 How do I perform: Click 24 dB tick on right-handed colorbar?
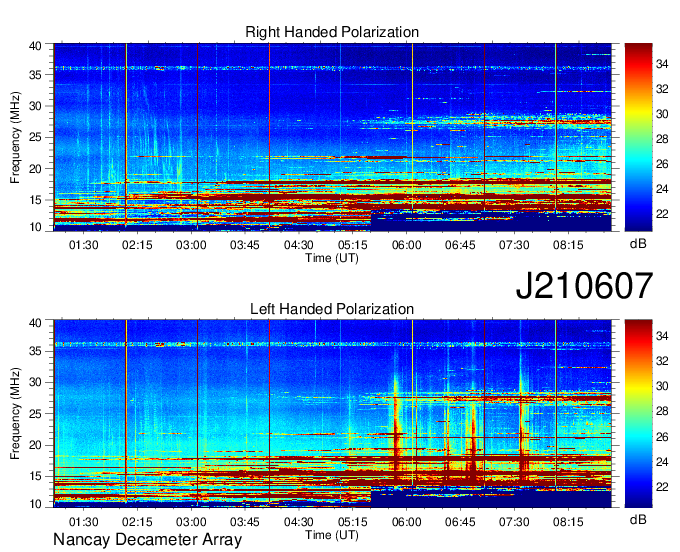coord(662,189)
